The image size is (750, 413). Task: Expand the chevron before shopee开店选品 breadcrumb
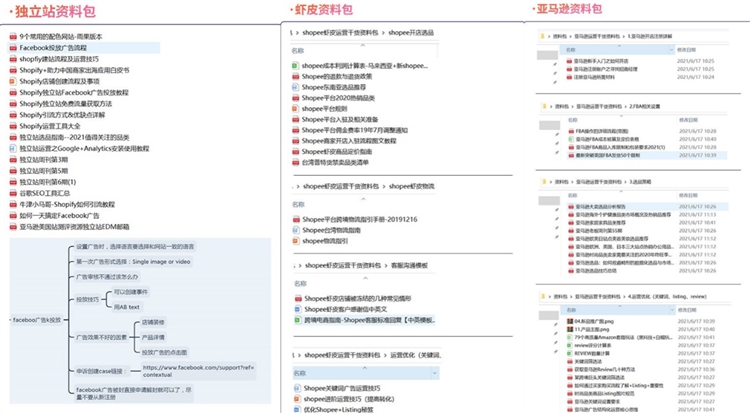(x=383, y=33)
